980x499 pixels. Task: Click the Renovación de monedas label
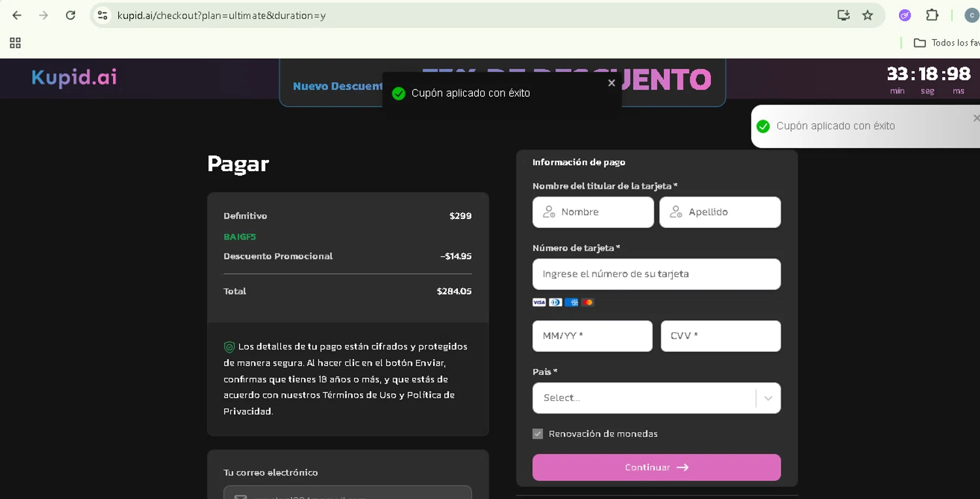603,434
